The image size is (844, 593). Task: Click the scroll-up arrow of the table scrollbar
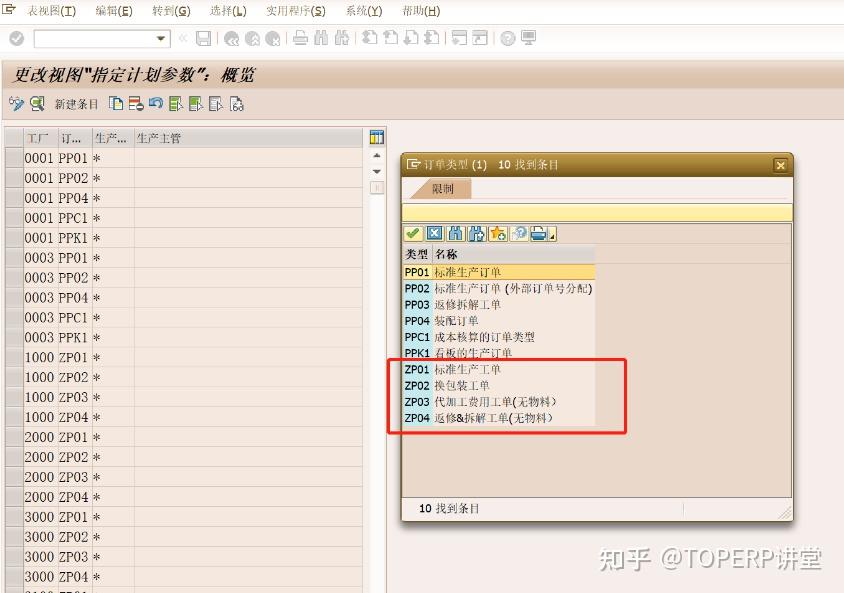tap(376, 155)
